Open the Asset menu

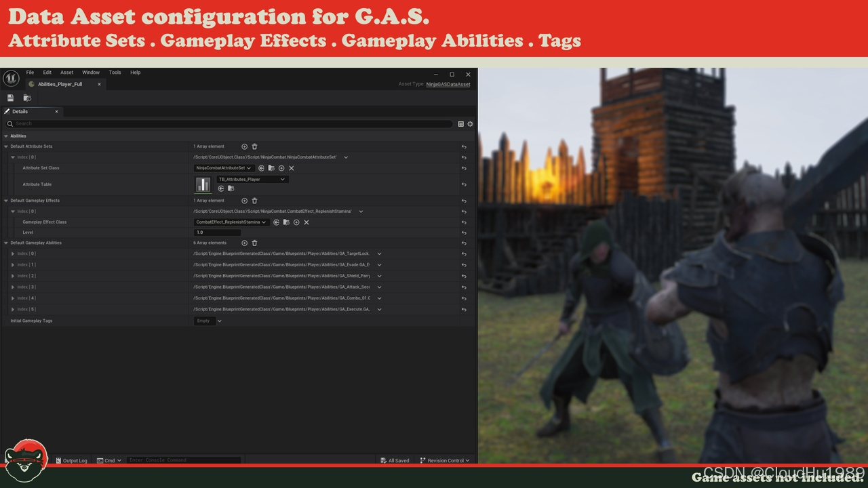coord(66,73)
